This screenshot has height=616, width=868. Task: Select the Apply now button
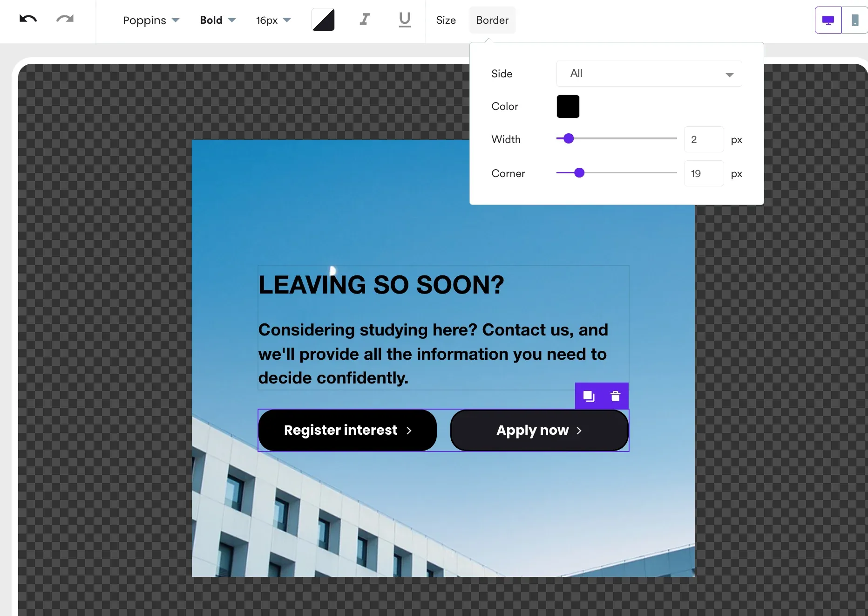(x=539, y=430)
